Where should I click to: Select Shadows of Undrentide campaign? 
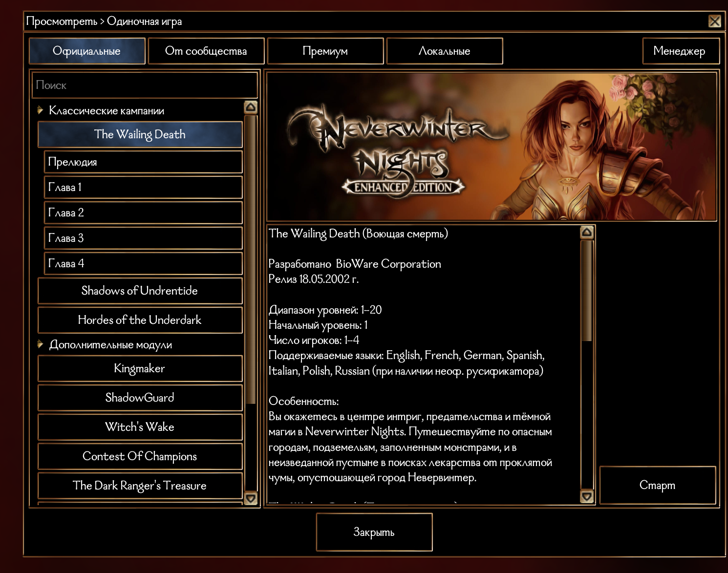140,291
